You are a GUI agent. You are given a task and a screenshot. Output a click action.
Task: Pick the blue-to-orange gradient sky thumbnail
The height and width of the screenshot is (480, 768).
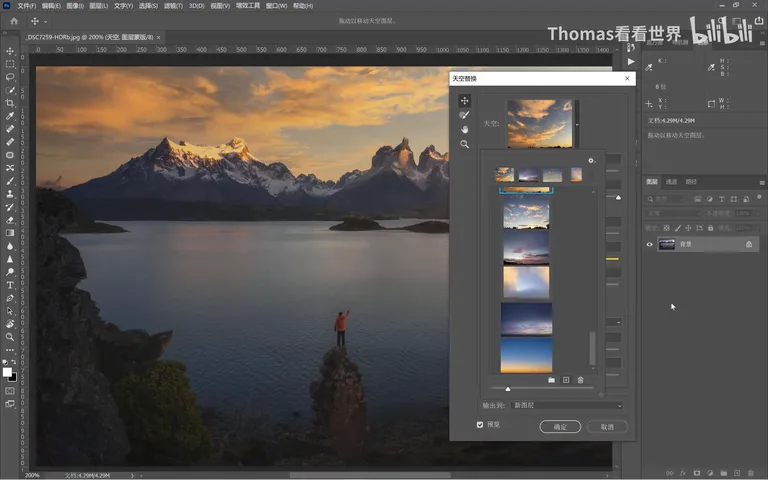tap(527, 356)
